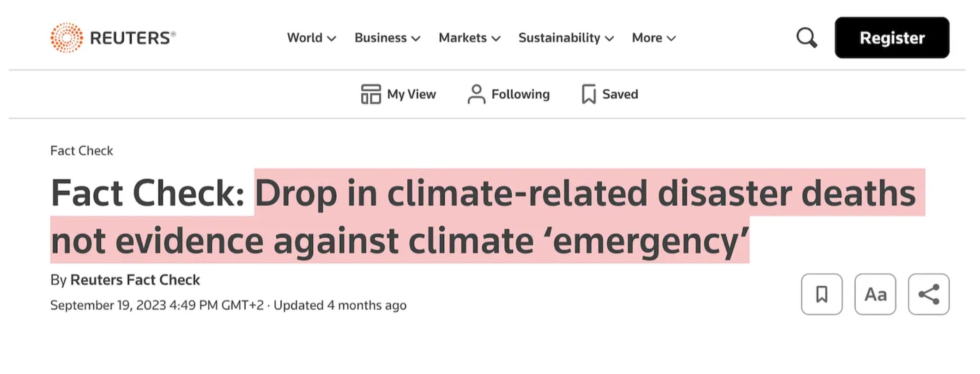Screen dimensions: 980x374
Task: Bookmark this article
Action: (x=822, y=295)
